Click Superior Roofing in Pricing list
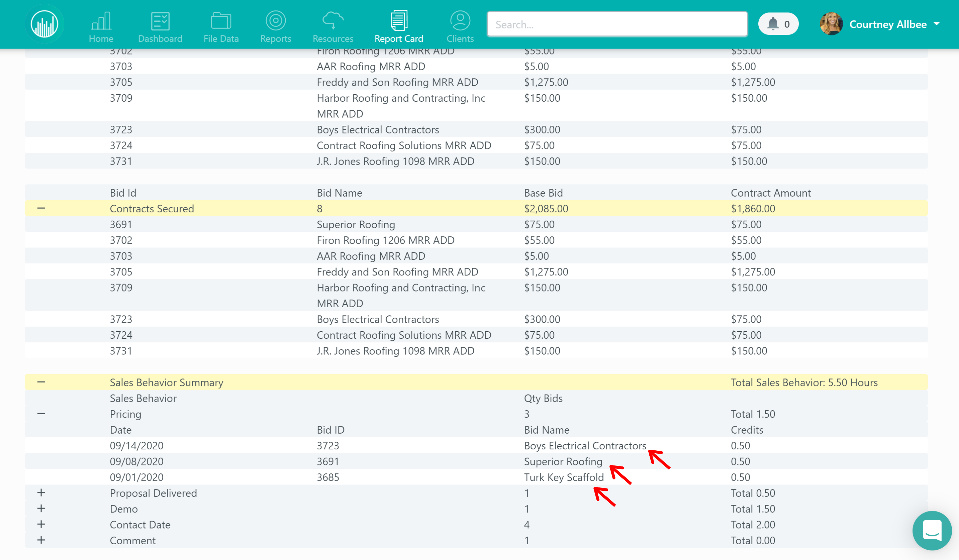Viewport: 959px width, 560px height. 563,462
